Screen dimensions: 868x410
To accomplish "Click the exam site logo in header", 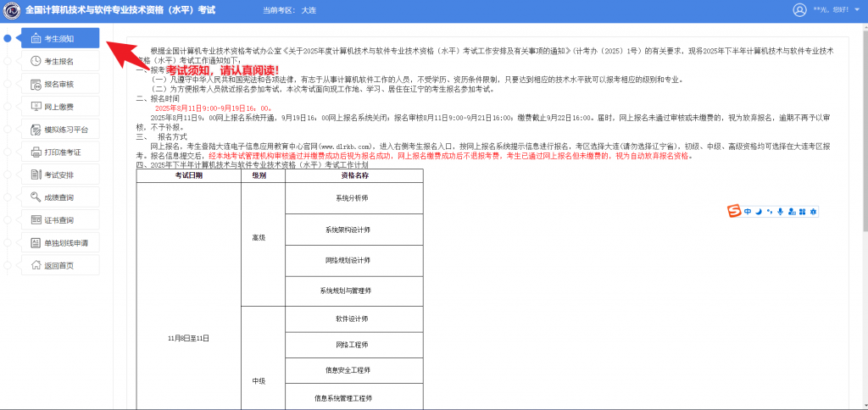I will (x=12, y=10).
